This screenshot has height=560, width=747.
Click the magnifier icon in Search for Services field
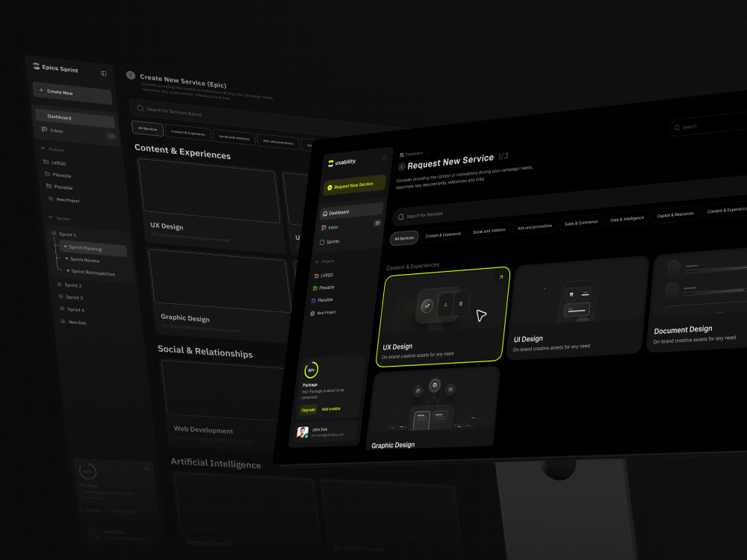pyautogui.click(x=401, y=217)
